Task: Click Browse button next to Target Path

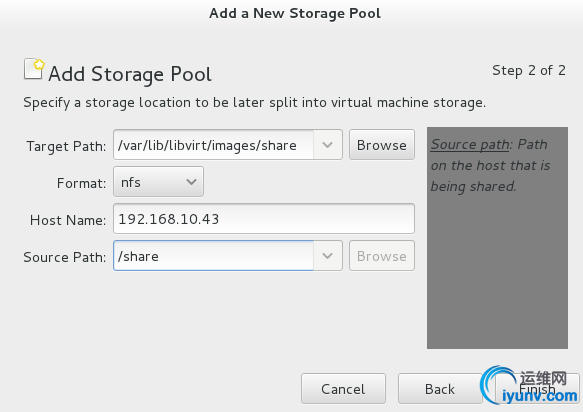Action: (x=382, y=145)
